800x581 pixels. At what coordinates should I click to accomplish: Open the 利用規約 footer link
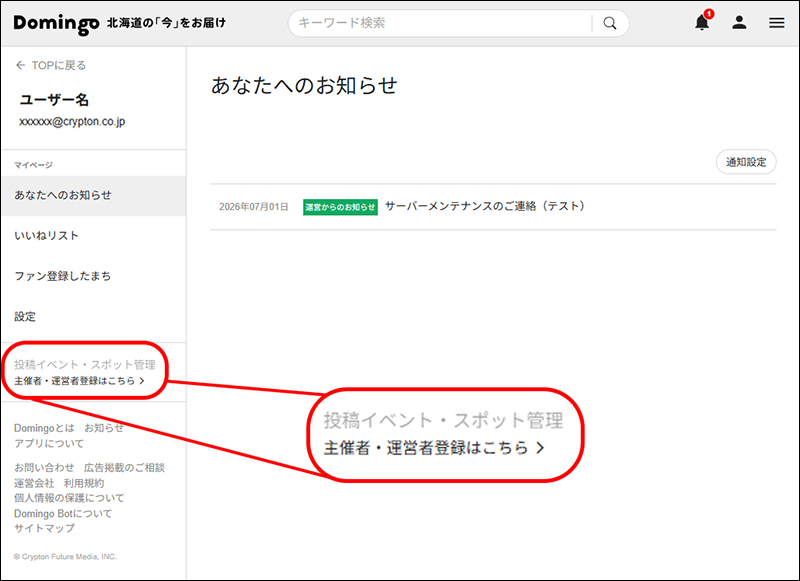(84, 483)
